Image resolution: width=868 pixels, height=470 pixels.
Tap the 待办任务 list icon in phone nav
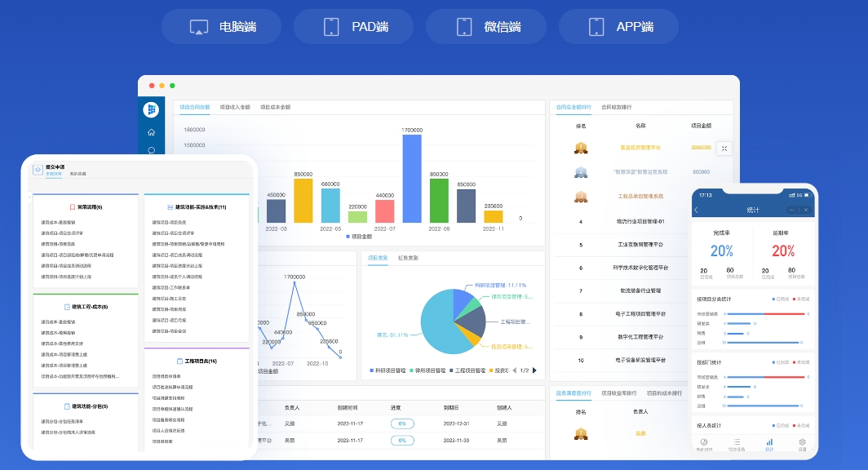[737, 442]
